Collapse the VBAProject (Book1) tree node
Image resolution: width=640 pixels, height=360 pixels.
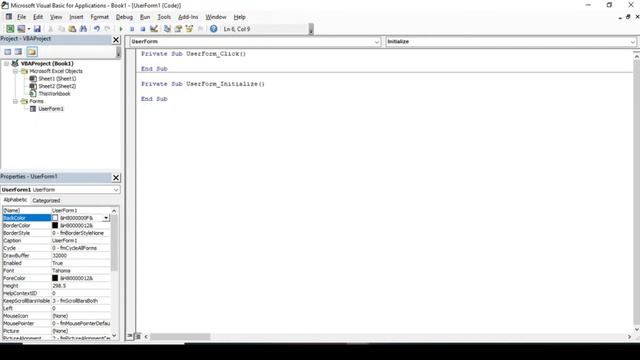pyautogui.click(x=6, y=64)
